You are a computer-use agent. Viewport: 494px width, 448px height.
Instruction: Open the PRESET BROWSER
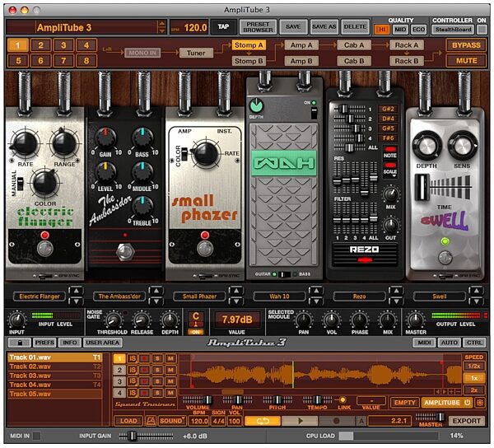pos(258,27)
